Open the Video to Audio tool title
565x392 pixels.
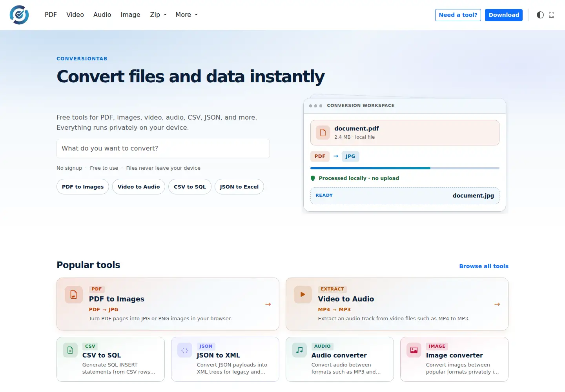346,299
